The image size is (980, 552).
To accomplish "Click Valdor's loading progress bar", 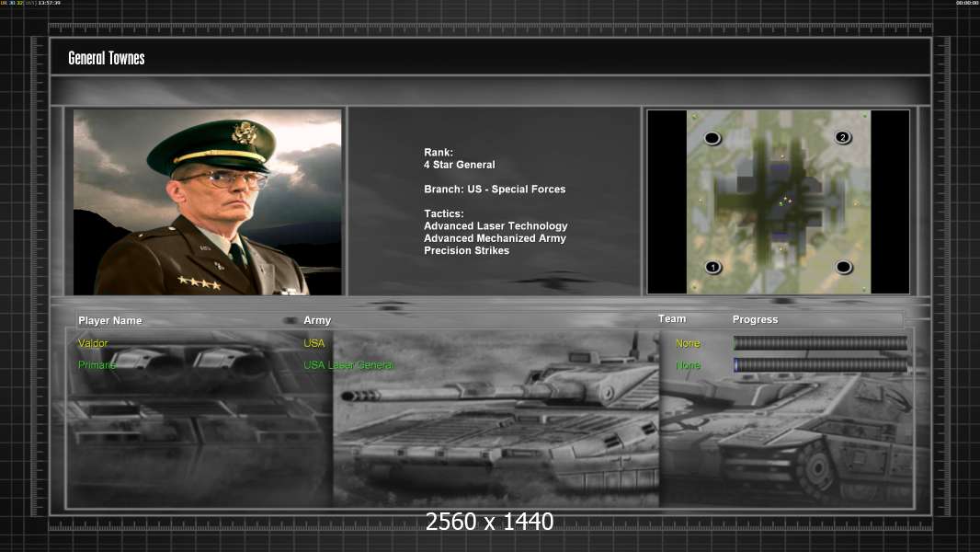I will point(820,342).
